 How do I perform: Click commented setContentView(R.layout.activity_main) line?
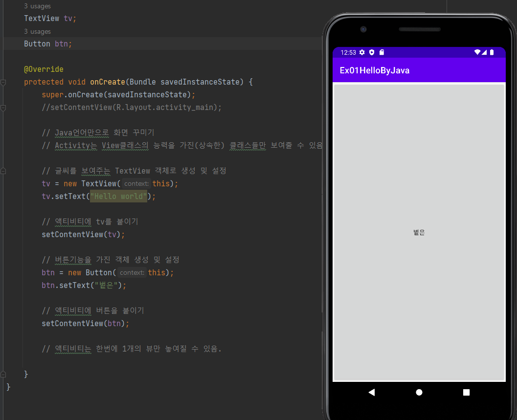[132, 108]
